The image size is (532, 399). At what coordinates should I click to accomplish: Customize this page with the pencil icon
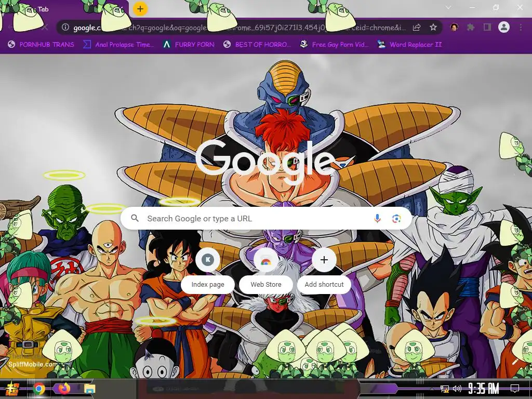(515, 362)
